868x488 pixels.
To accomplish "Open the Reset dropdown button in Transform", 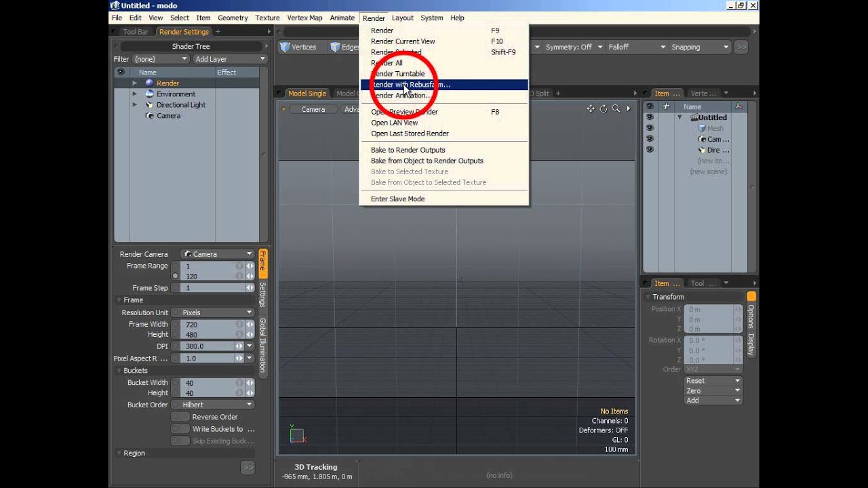I will [713, 381].
